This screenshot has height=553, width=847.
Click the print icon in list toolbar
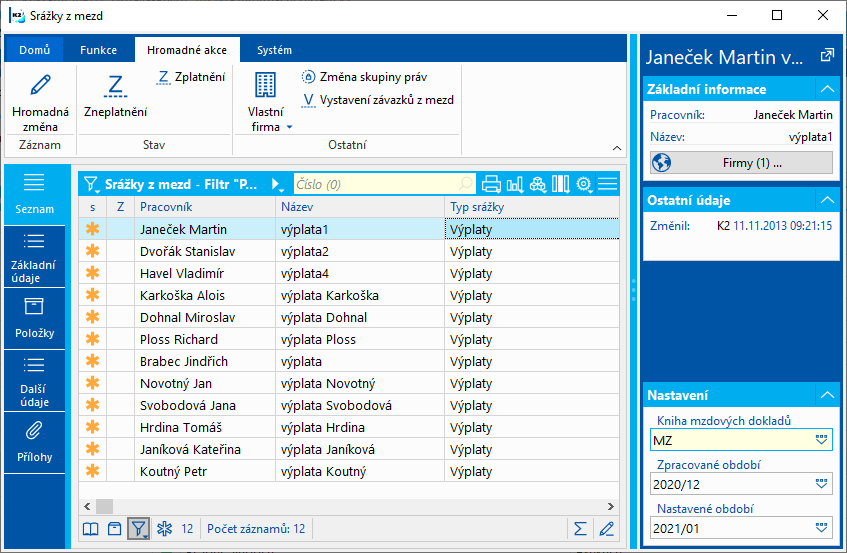point(491,184)
